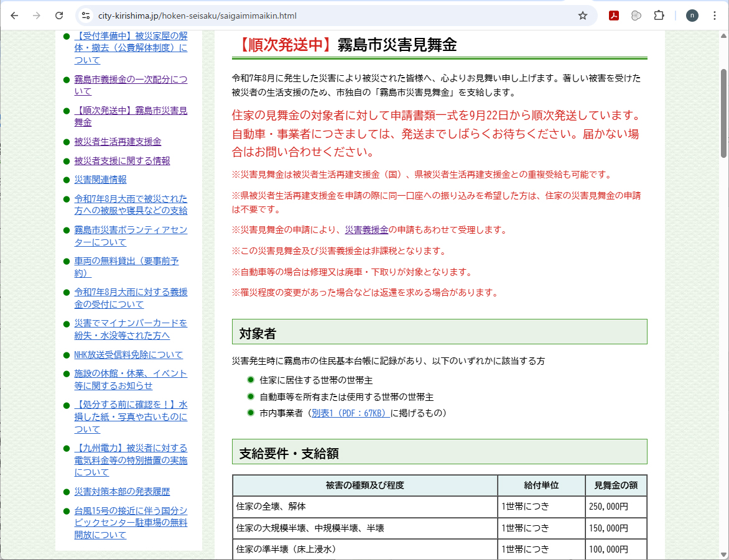Bookmark this page with the star icon
Screen dimensions: 729x560
tap(583, 16)
